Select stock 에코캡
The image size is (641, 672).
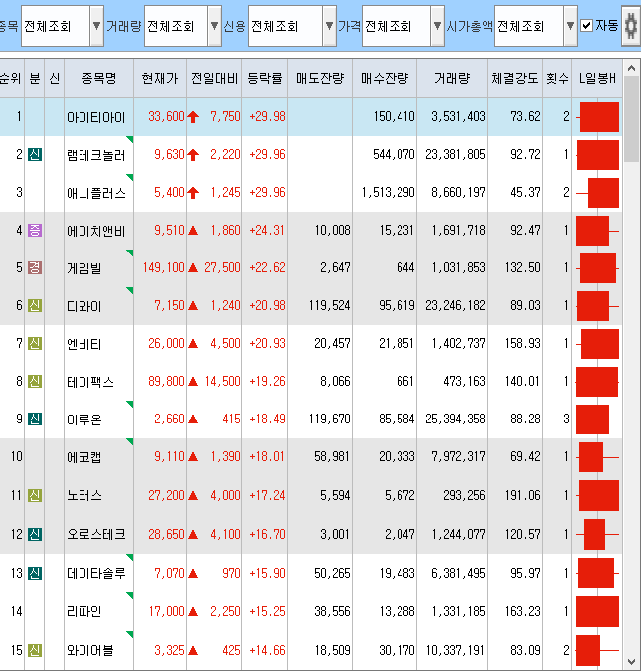pyautogui.click(x=84, y=457)
